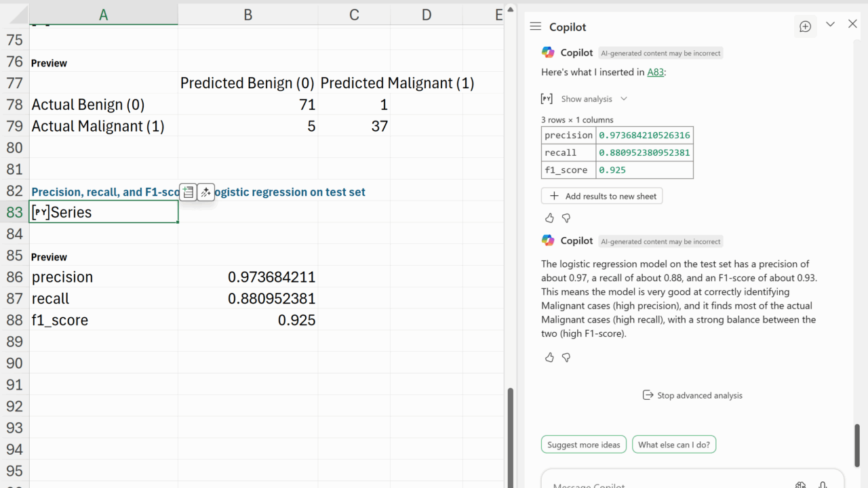The width and height of the screenshot is (868, 488).
Task: Expand the Show analysis section
Action: tap(593, 99)
